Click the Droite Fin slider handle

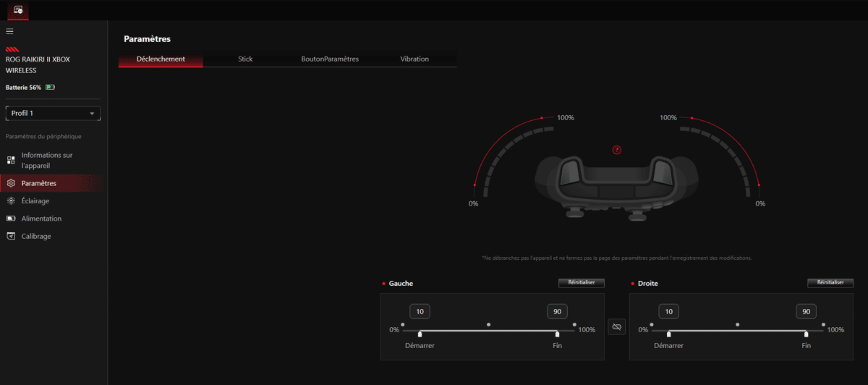(807, 334)
